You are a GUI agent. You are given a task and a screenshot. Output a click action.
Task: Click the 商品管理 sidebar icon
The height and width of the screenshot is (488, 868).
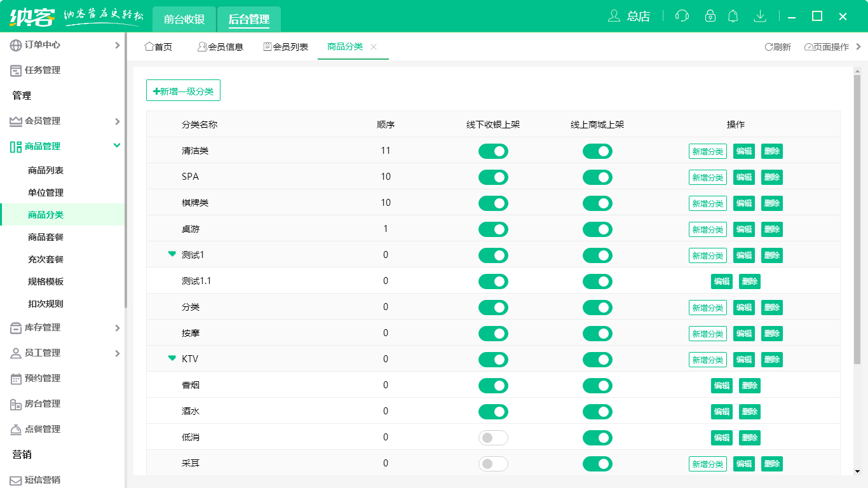[16, 147]
